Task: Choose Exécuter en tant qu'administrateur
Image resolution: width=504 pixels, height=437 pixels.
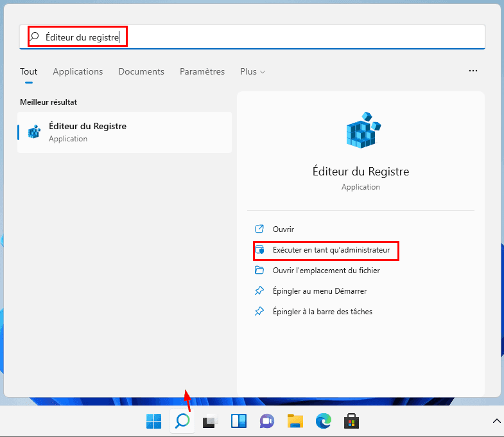Action: [331, 250]
